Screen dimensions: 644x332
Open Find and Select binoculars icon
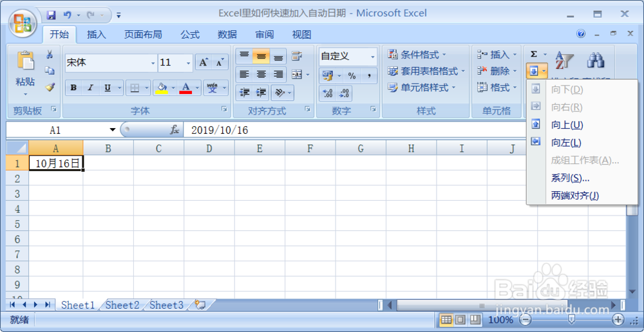tap(596, 60)
